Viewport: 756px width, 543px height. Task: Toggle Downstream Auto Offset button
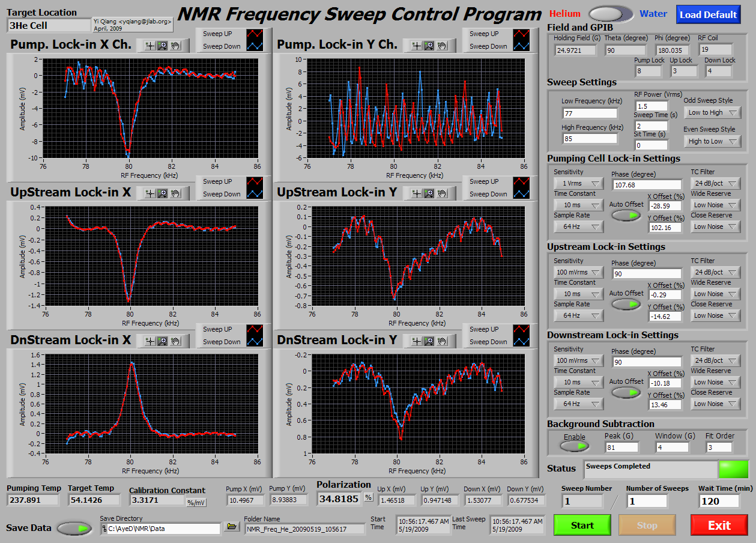(626, 392)
